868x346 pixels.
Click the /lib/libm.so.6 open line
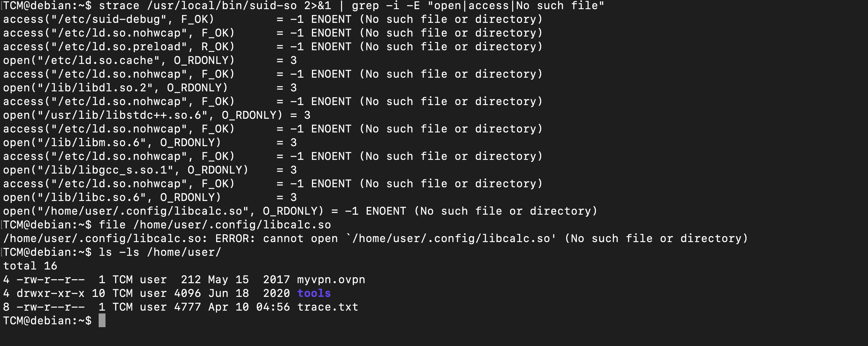[x=150, y=142]
